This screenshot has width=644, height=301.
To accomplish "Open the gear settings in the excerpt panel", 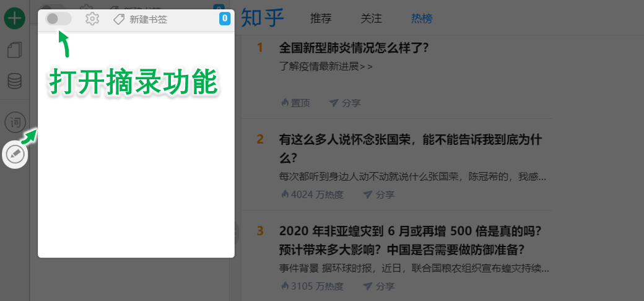I will [92, 19].
